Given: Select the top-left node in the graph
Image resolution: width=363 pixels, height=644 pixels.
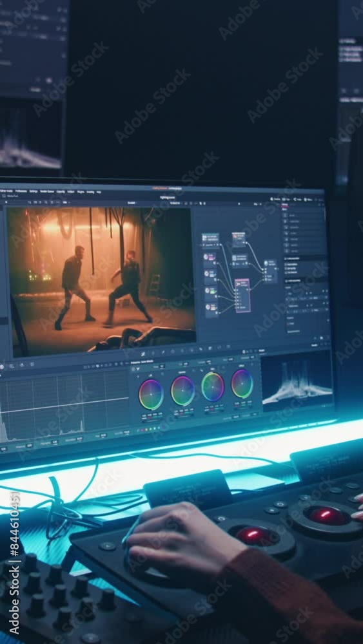Looking at the screenshot, I should (210, 241).
